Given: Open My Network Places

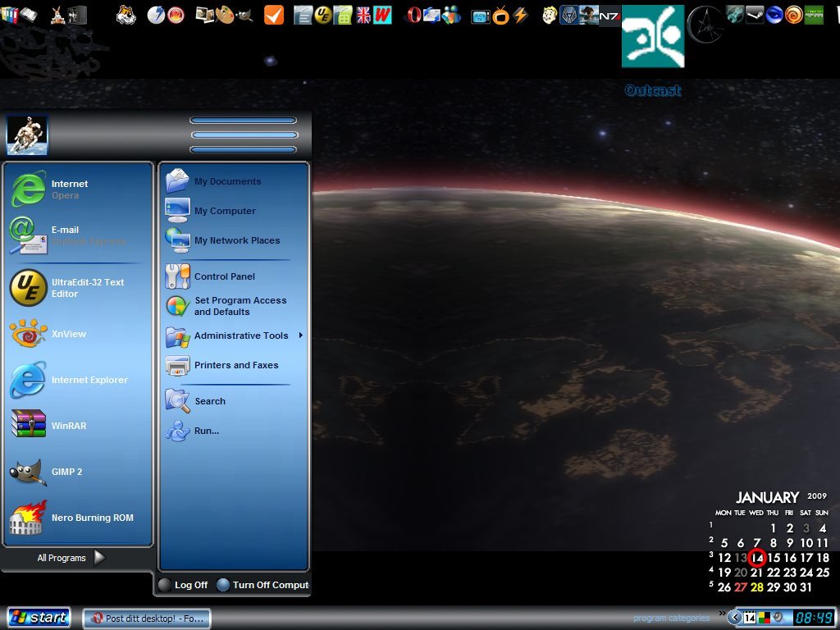Looking at the screenshot, I should click(234, 240).
